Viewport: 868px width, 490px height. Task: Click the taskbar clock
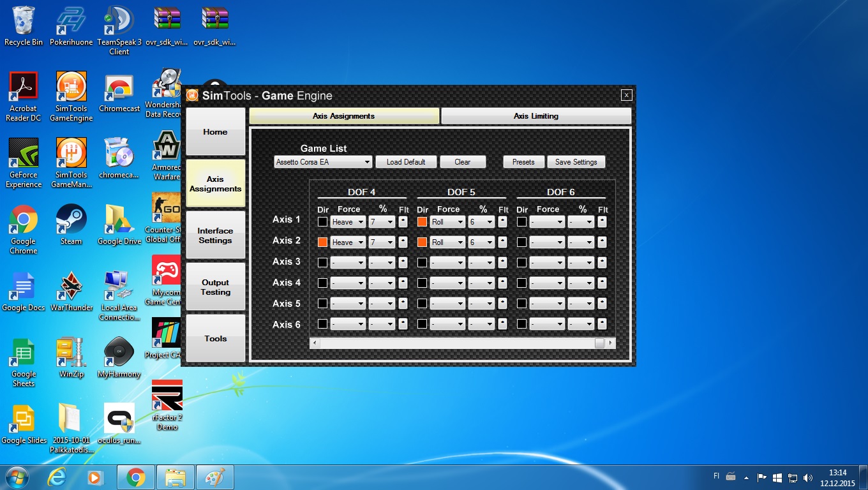click(837, 478)
